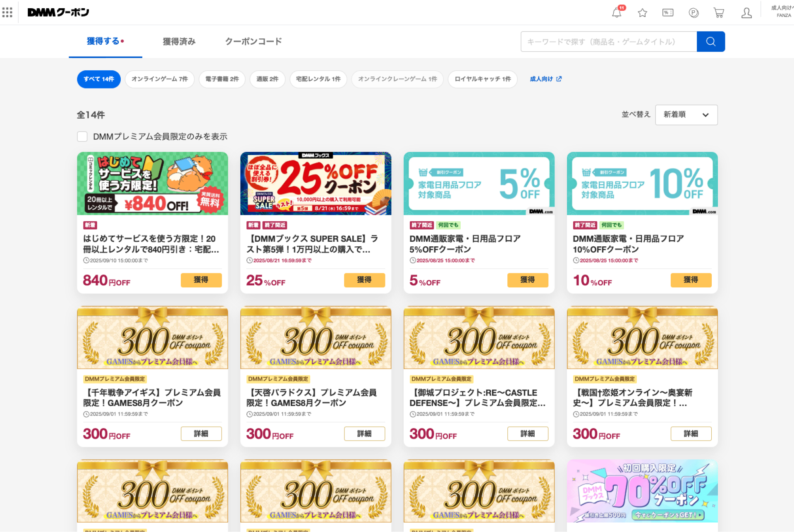Expand the 新着順 sort dropdown
Screen dimensions: 794x532
686,115
